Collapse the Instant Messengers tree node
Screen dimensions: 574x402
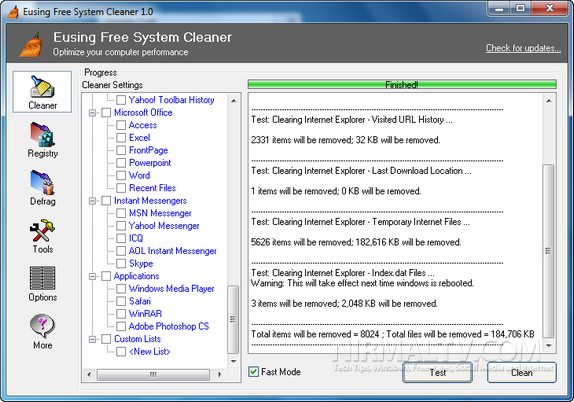tap(93, 201)
